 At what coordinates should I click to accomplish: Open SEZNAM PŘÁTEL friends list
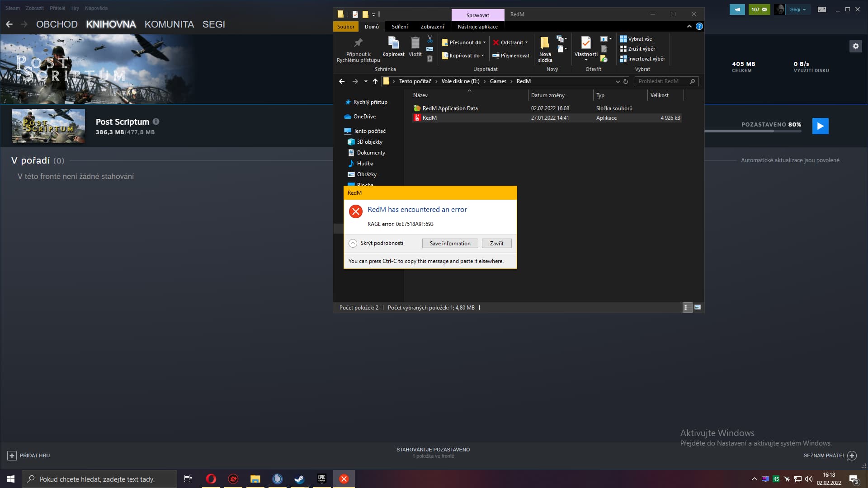830,455
